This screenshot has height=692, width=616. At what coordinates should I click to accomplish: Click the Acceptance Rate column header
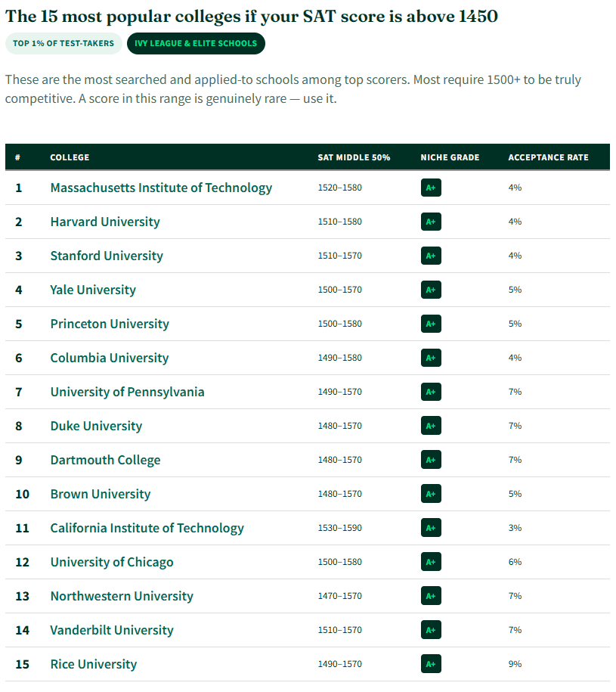point(549,157)
